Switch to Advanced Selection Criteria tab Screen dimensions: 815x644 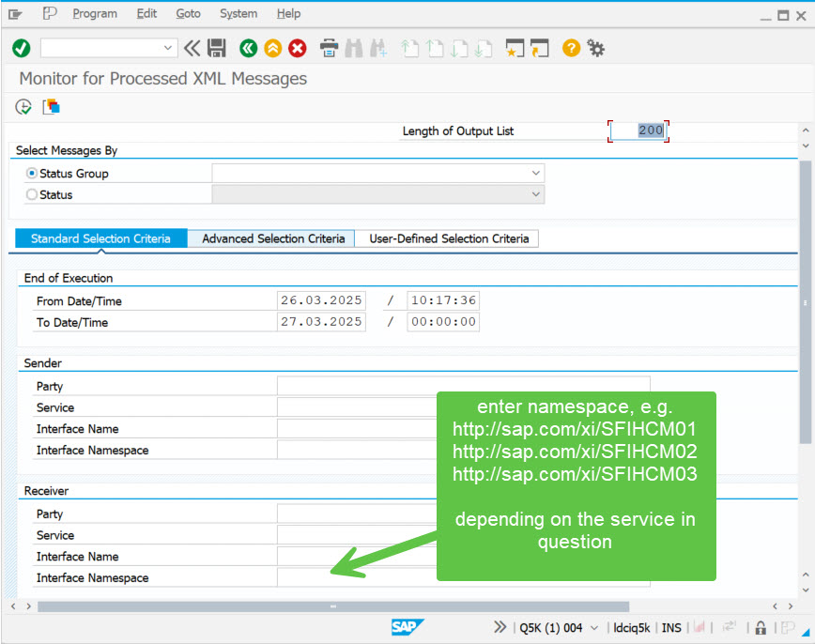[271, 238]
